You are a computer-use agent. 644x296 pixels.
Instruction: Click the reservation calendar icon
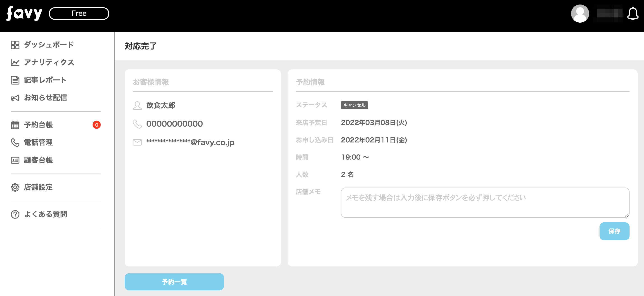(x=15, y=125)
